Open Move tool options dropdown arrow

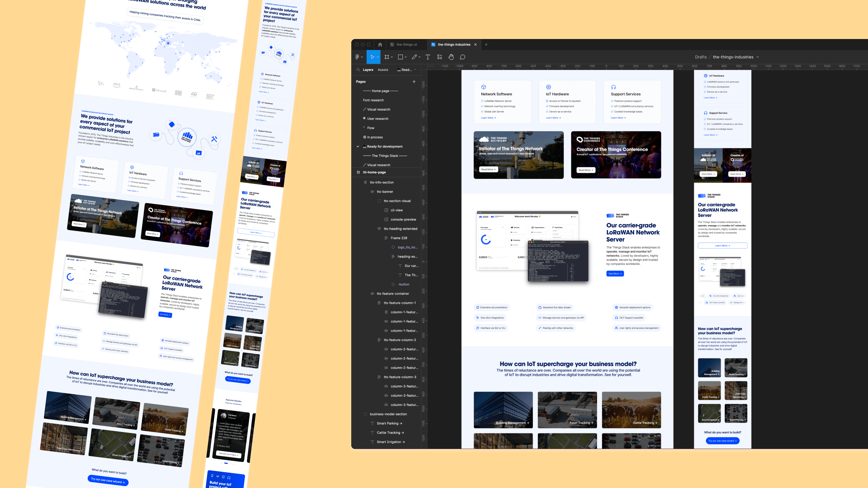(x=378, y=57)
